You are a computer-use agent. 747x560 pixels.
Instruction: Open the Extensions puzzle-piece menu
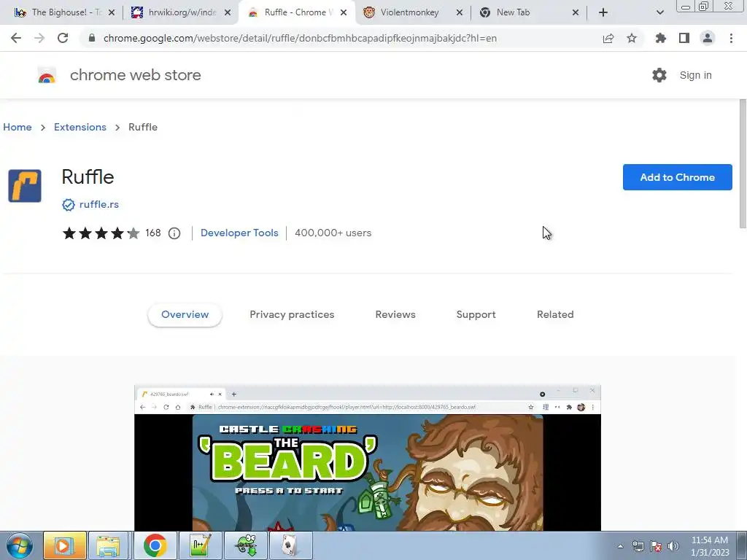tap(661, 38)
